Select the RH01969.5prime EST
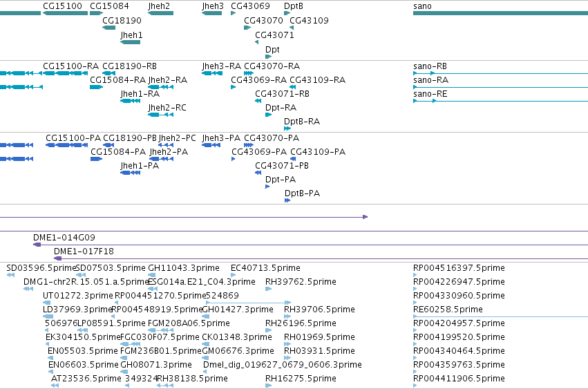The width and height of the screenshot is (588, 389). (287, 345)
